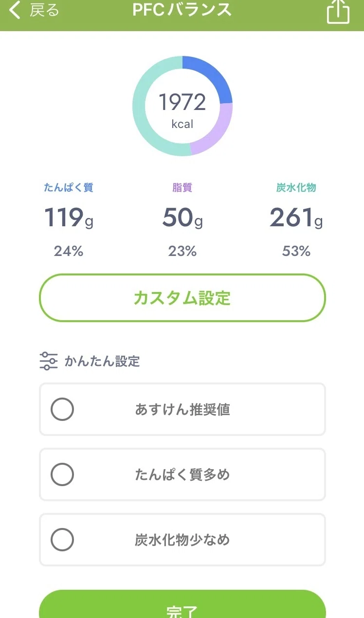
Task: Tap the 119g protein value
Action: [69, 218]
